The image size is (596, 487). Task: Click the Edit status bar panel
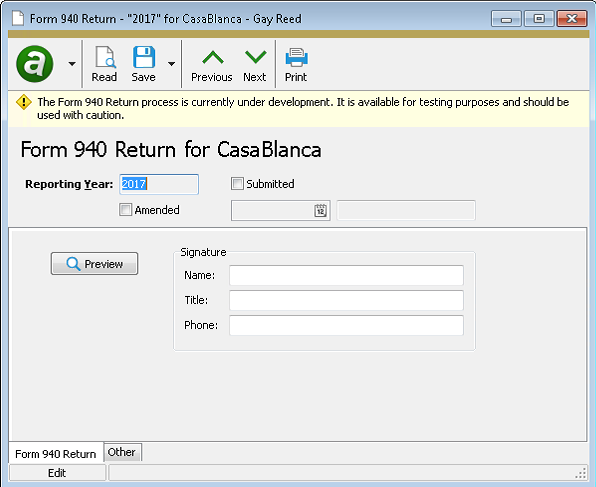(57, 473)
